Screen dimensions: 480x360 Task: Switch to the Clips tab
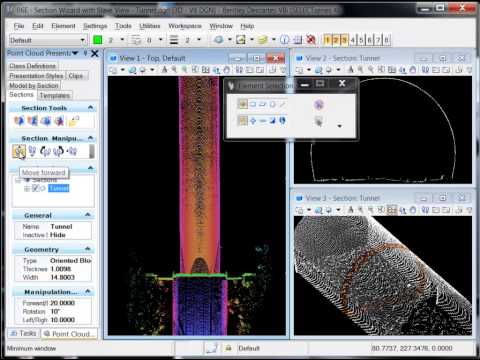(76, 76)
